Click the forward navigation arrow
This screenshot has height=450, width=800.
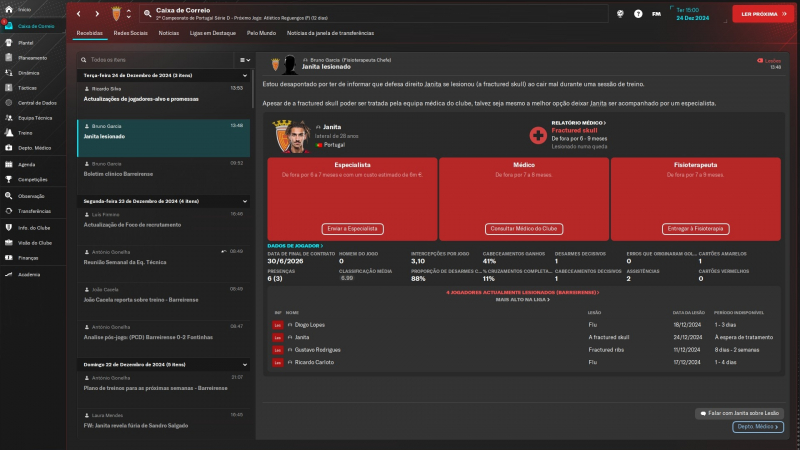(x=96, y=14)
